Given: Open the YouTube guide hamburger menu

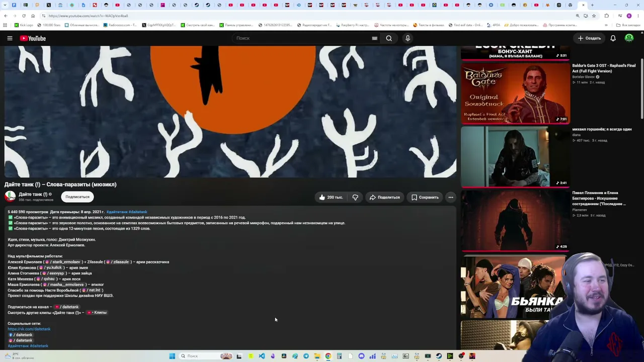Looking at the screenshot, I should pos(10,38).
